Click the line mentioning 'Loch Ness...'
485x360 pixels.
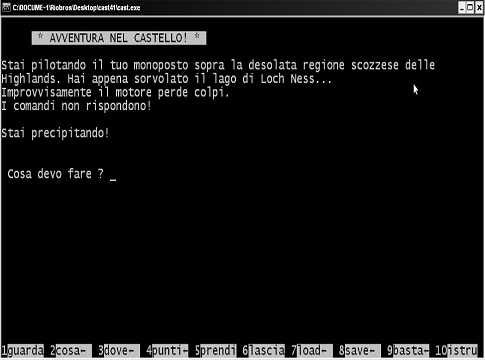167,79
